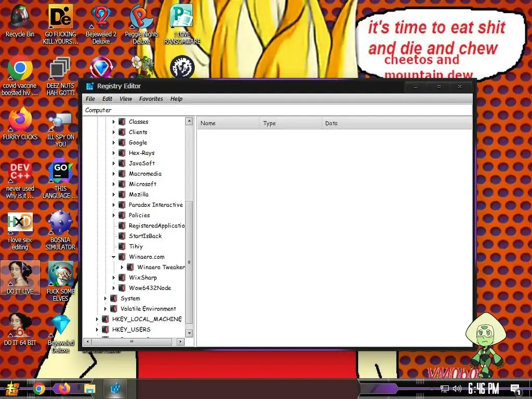532x399 pixels.
Task: Open the Dev C++ desktop icon
Action: [x=20, y=179]
